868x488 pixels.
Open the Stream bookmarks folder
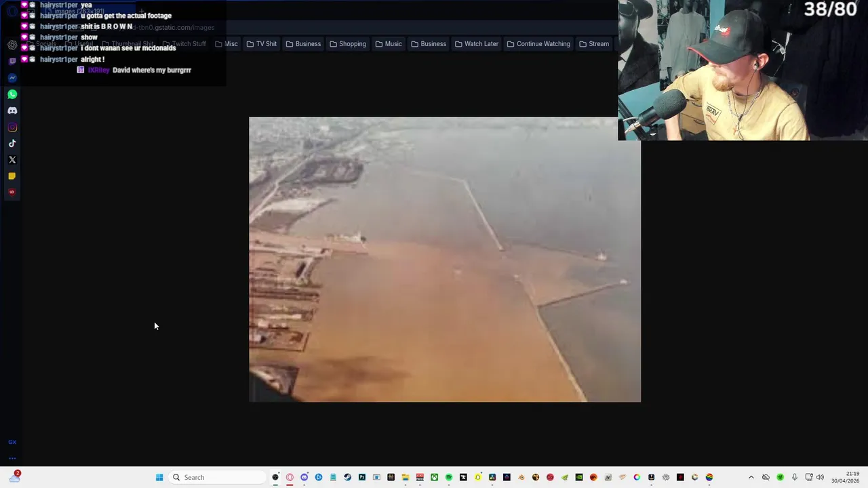(594, 44)
